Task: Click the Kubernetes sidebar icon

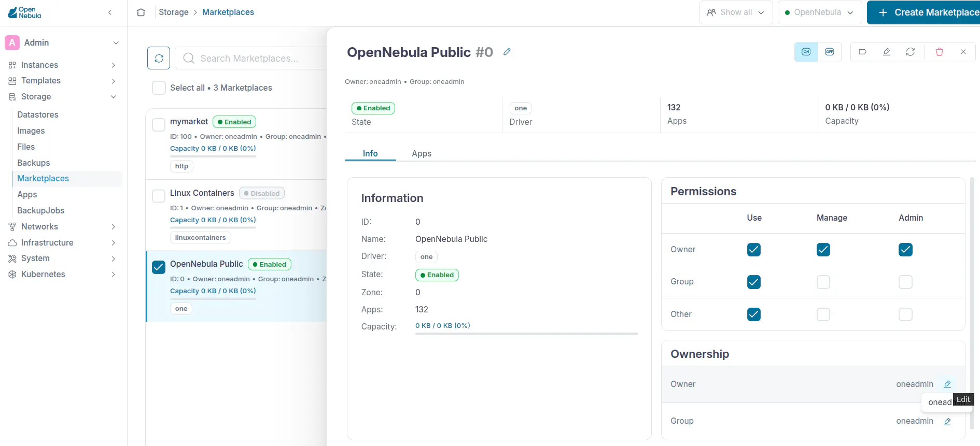Action: tap(12, 275)
